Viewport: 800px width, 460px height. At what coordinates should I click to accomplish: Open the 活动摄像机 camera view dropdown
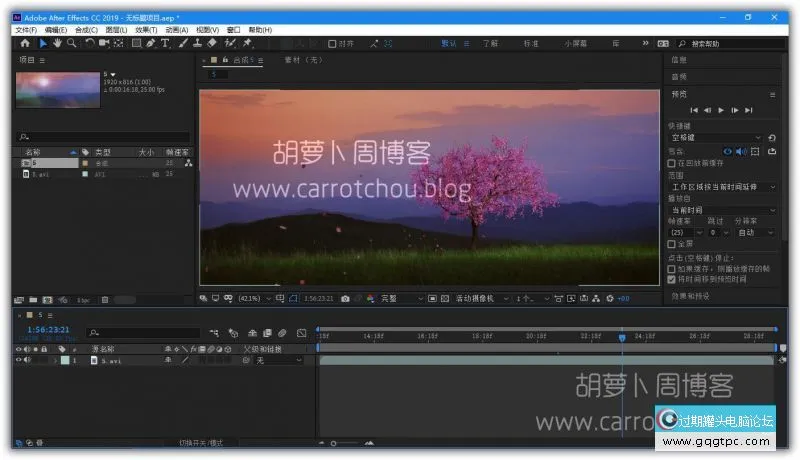(482, 299)
